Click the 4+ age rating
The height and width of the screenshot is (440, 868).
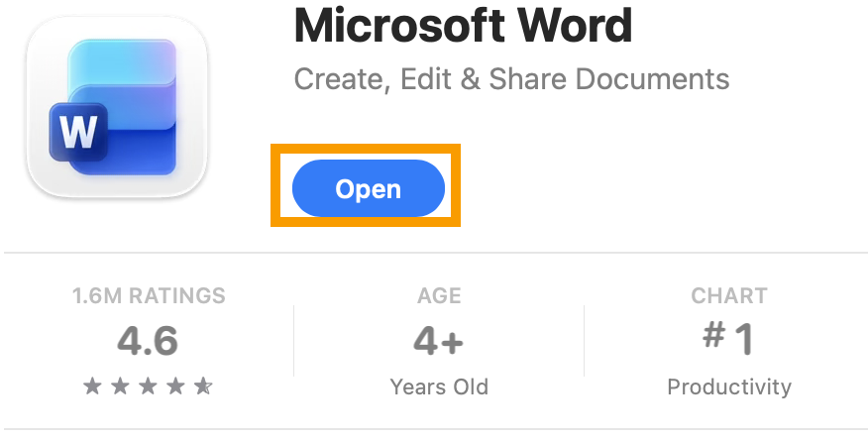(x=439, y=342)
